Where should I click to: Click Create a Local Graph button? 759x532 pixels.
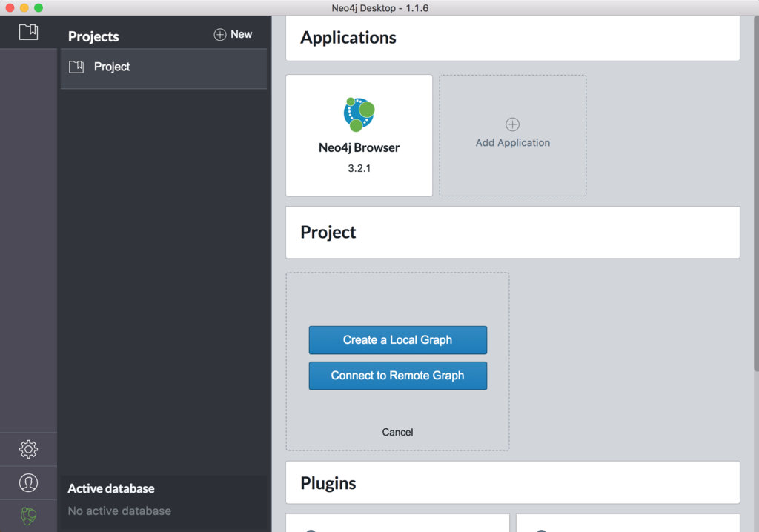[x=398, y=340]
